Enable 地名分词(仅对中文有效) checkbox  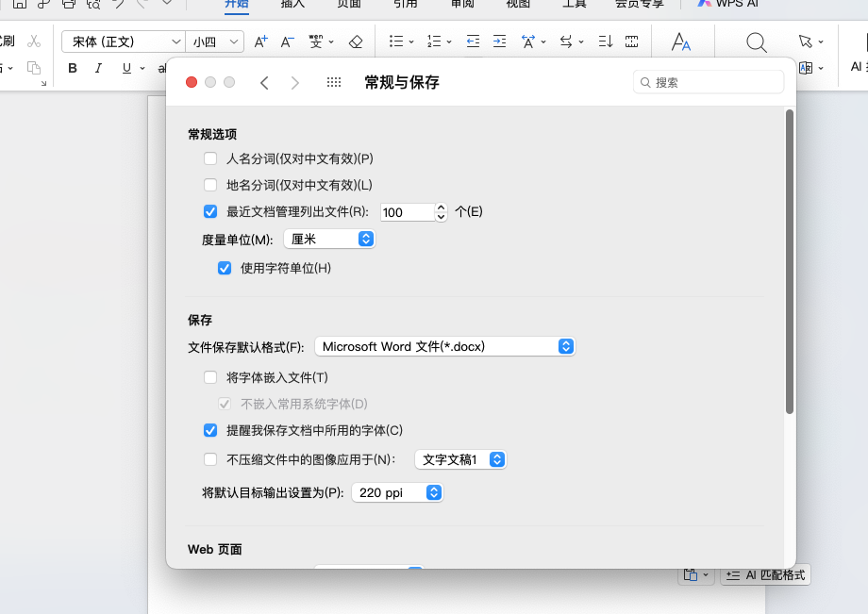click(210, 185)
